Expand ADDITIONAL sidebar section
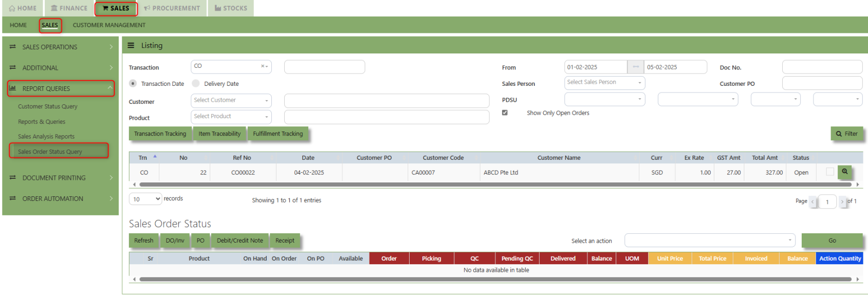This screenshot has height=295, width=868. pyautogui.click(x=61, y=68)
